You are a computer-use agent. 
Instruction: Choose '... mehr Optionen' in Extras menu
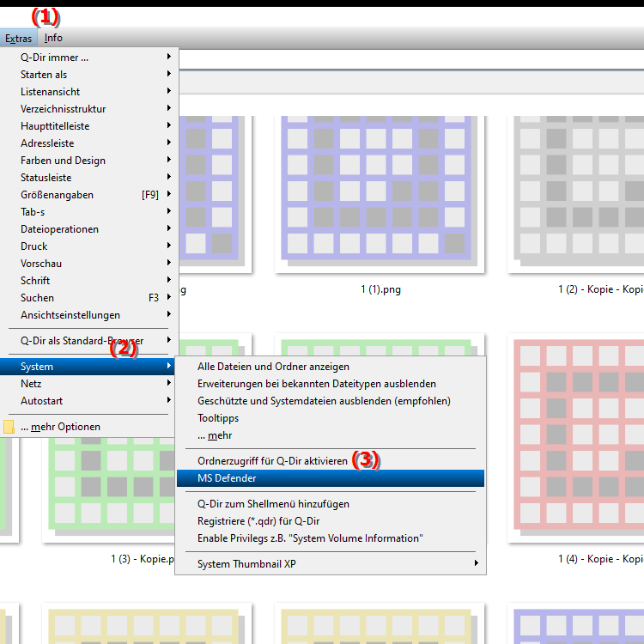pyautogui.click(x=88, y=427)
